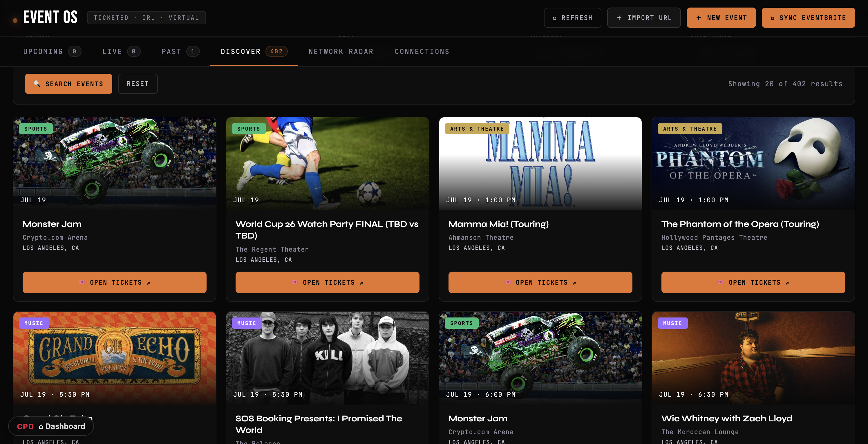
Task: Click the Arts & Theatre badge on Mamma Mia!
Action: [477, 129]
